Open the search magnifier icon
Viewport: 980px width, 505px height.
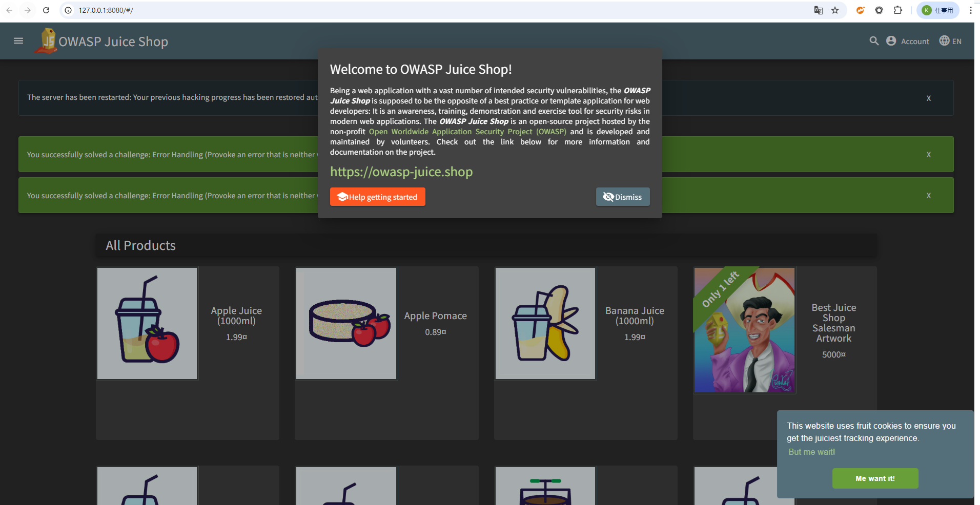874,41
